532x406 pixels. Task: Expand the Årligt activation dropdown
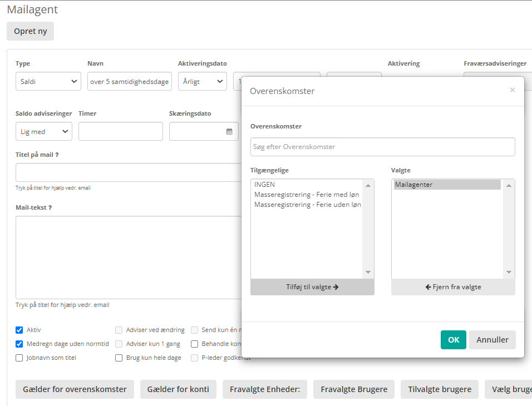(x=202, y=82)
